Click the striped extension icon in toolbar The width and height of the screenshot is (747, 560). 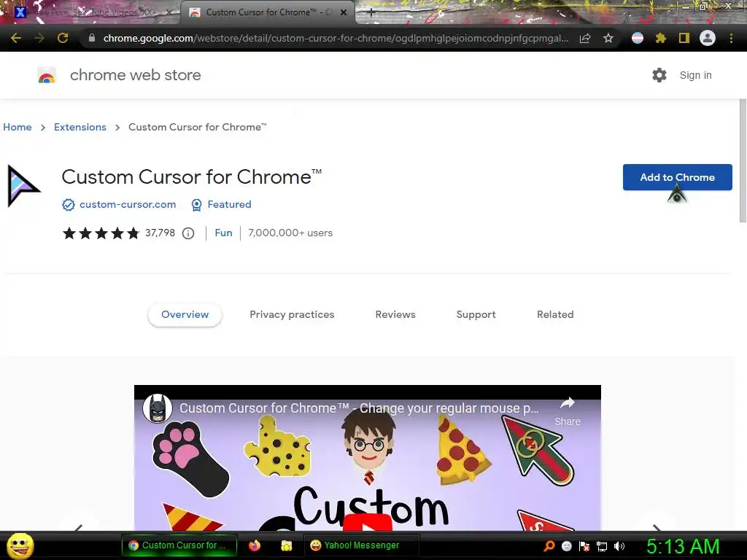click(638, 38)
